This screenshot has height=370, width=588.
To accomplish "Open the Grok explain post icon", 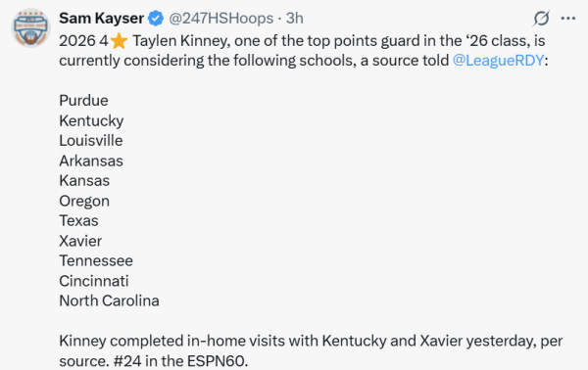I will click(541, 18).
